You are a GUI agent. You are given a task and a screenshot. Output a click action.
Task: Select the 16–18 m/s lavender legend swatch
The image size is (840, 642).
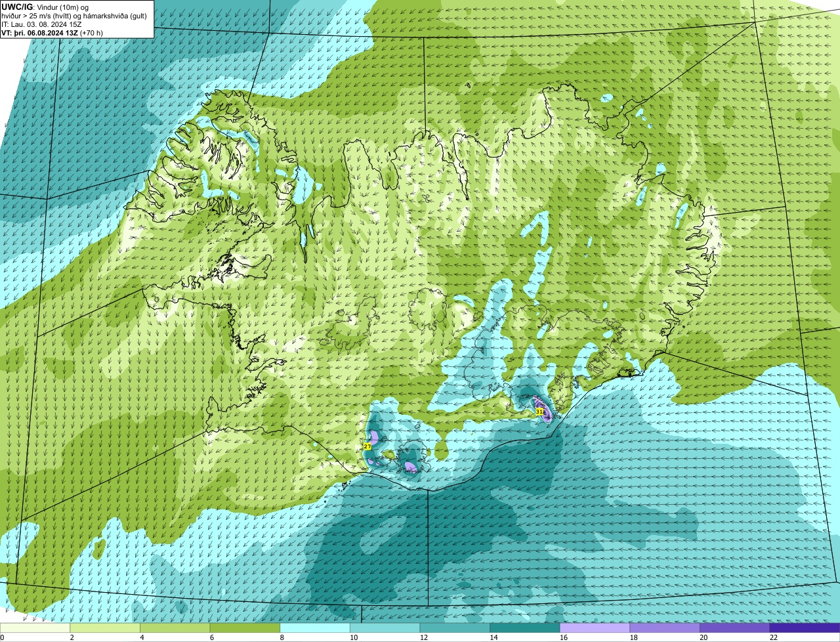(595, 628)
